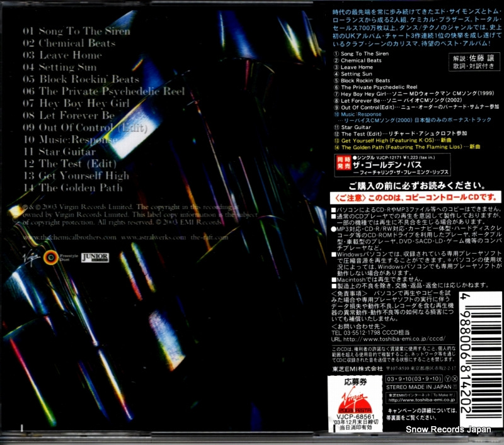Image resolution: width=504 pixels, height=445 pixels.
Task: Select '07 Hey Boy Hey Girl' in large tracklist
Action: 76,103
